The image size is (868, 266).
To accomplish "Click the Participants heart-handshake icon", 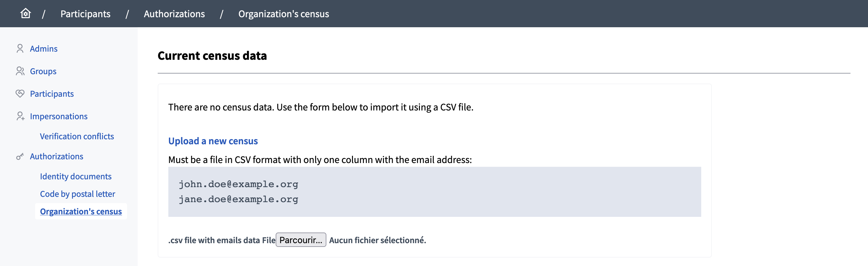I will click(x=20, y=93).
